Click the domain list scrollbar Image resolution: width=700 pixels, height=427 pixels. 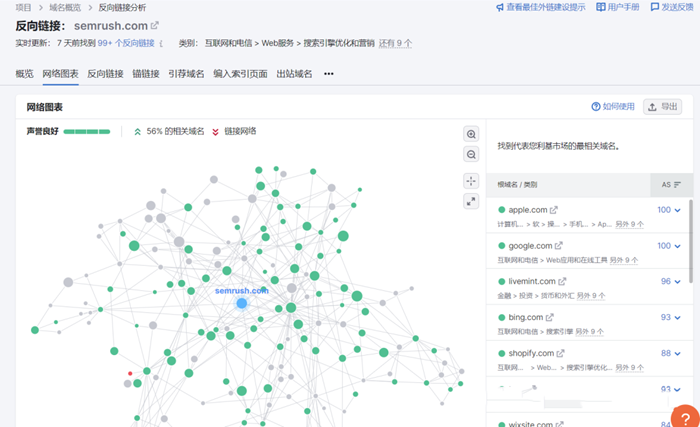click(691, 241)
